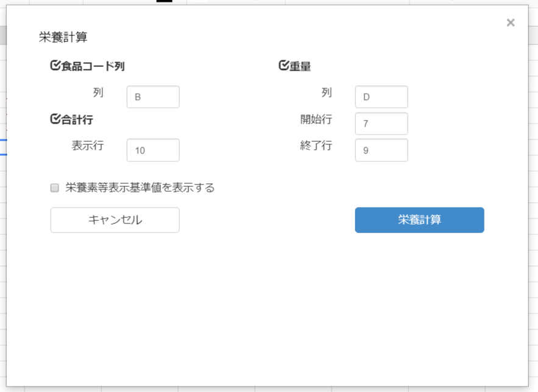Enable 栄養素等表示基準値を表示する checkbox
Image resolution: width=538 pixels, height=392 pixels.
(55, 187)
